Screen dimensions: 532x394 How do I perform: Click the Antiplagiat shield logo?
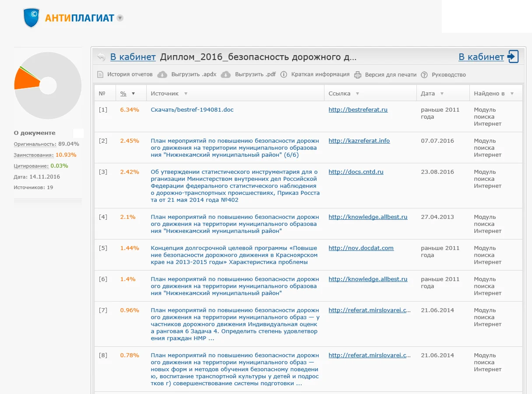pos(32,18)
